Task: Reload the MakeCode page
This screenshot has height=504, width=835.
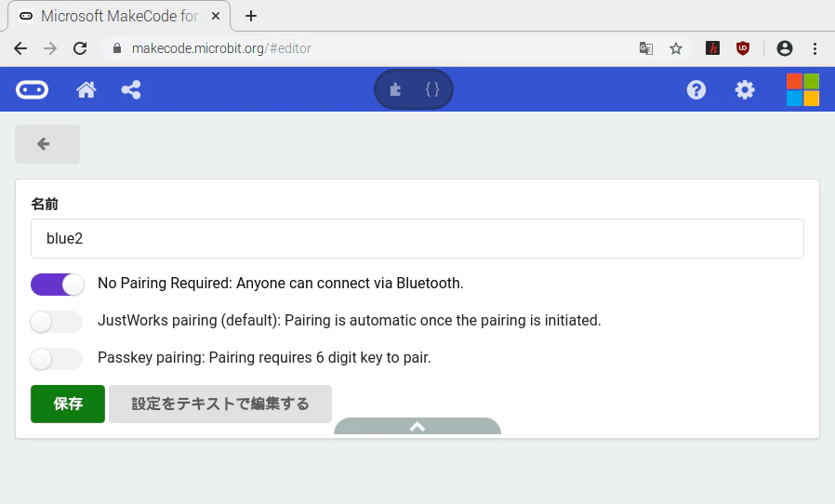Action: tap(80, 48)
